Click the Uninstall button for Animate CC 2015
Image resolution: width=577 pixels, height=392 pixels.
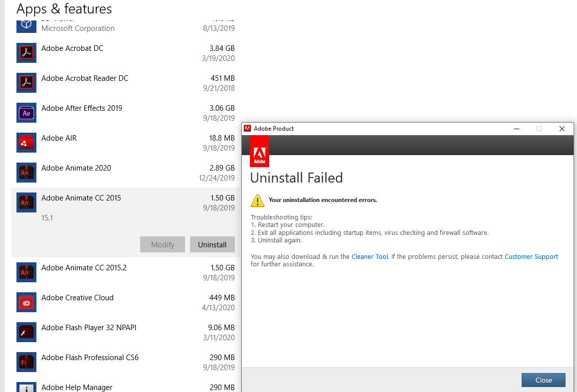pos(212,244)
